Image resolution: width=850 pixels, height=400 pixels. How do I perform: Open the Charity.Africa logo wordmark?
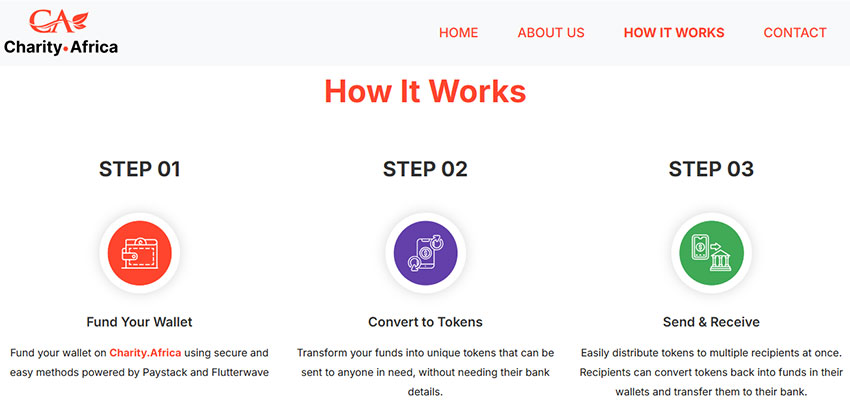(61, 48)
